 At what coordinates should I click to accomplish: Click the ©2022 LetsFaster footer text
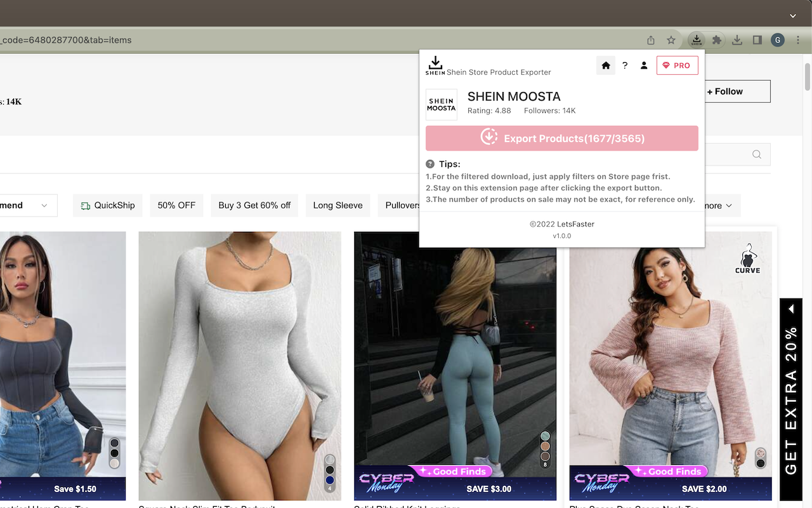[x=562, y=224]
